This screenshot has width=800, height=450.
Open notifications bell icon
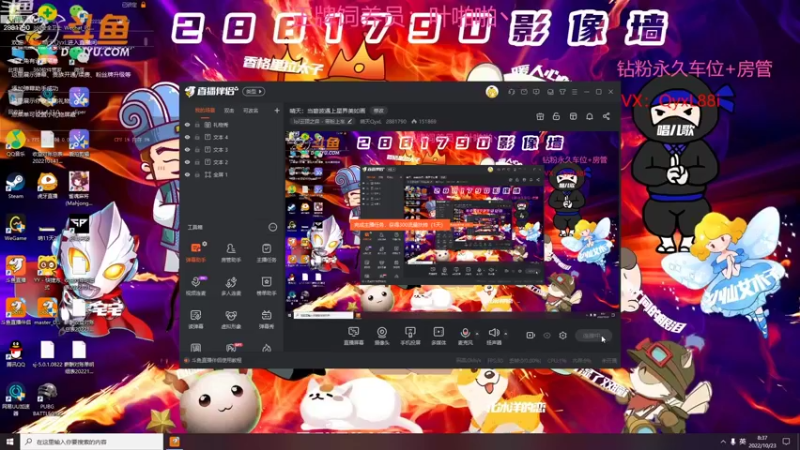coord(589,116)
